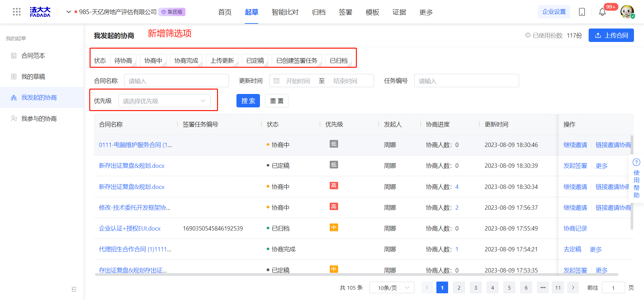Filter by status 协商中

[153, 60]
